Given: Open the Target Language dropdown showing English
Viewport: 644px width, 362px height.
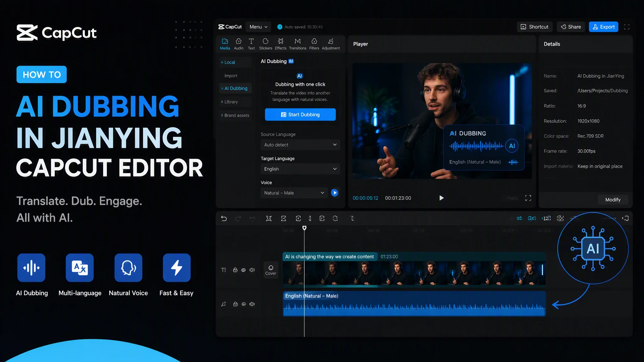Looking at the screenshot, I should coord(300,169).
